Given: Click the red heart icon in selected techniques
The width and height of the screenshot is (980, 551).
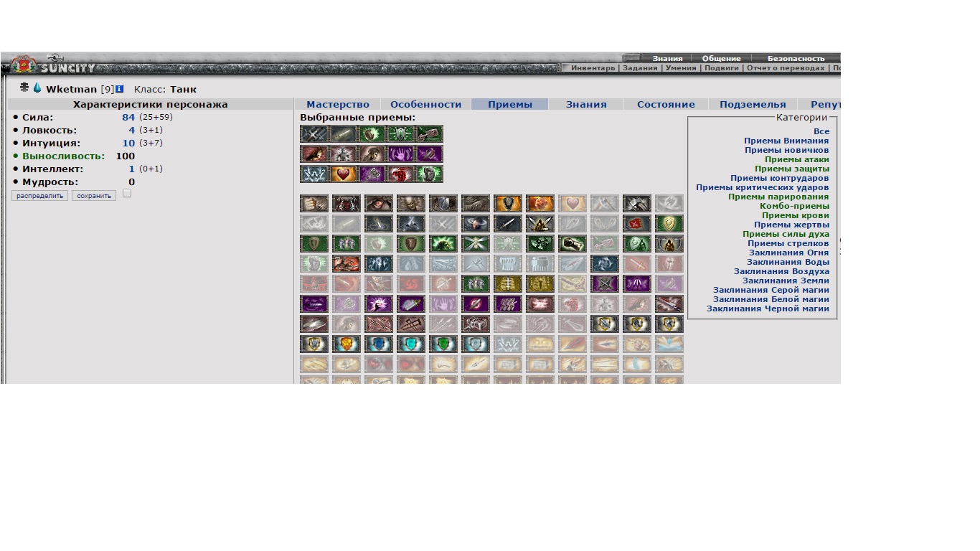Looking at the screenshot, I should [x=343, y=174].
